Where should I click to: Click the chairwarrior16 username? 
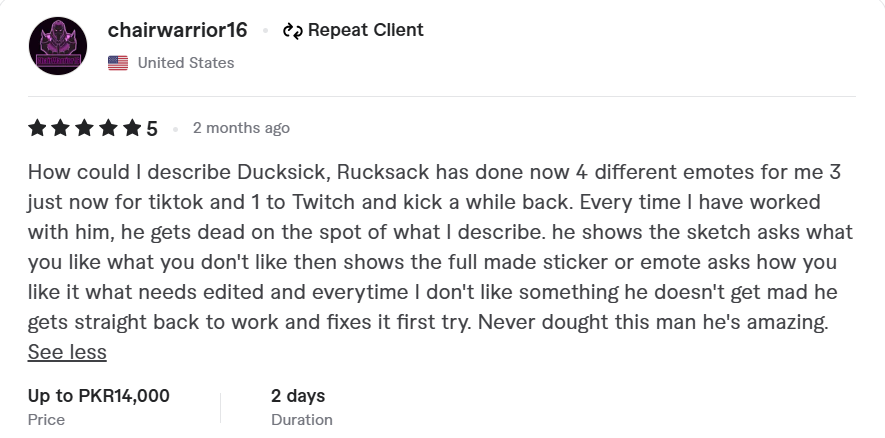177,30
